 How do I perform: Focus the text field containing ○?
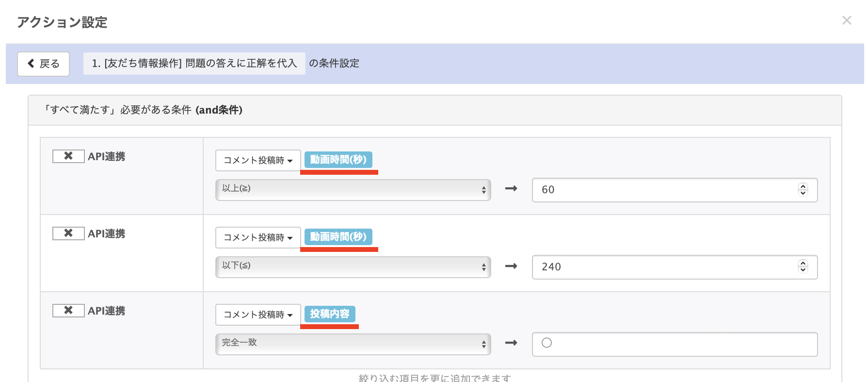coord(675,344)
